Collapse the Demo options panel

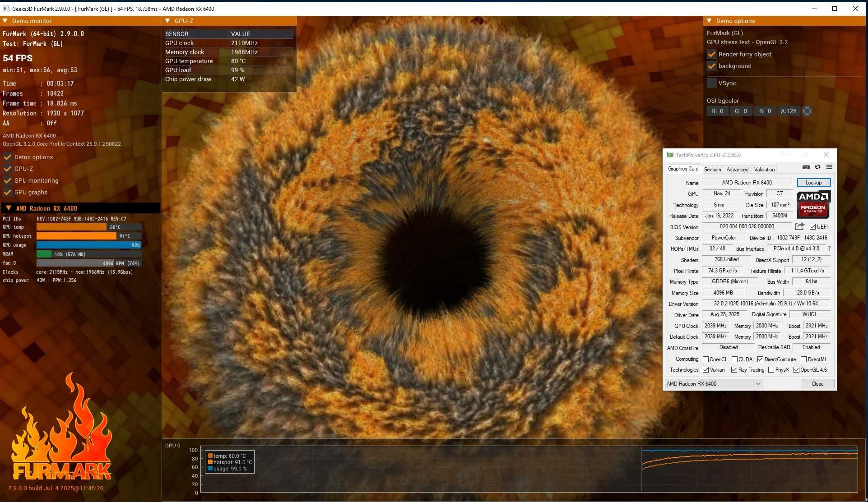pyautogui.click(x=709, y=21)
